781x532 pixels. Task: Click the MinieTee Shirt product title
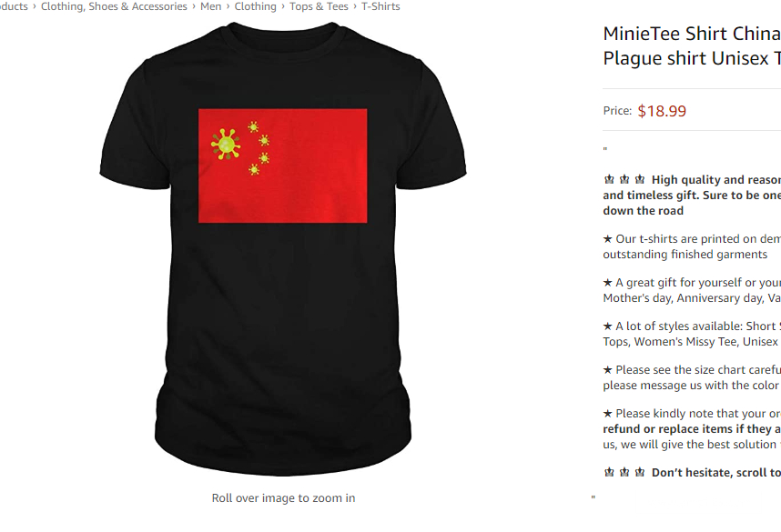click(x=692, y=45)
